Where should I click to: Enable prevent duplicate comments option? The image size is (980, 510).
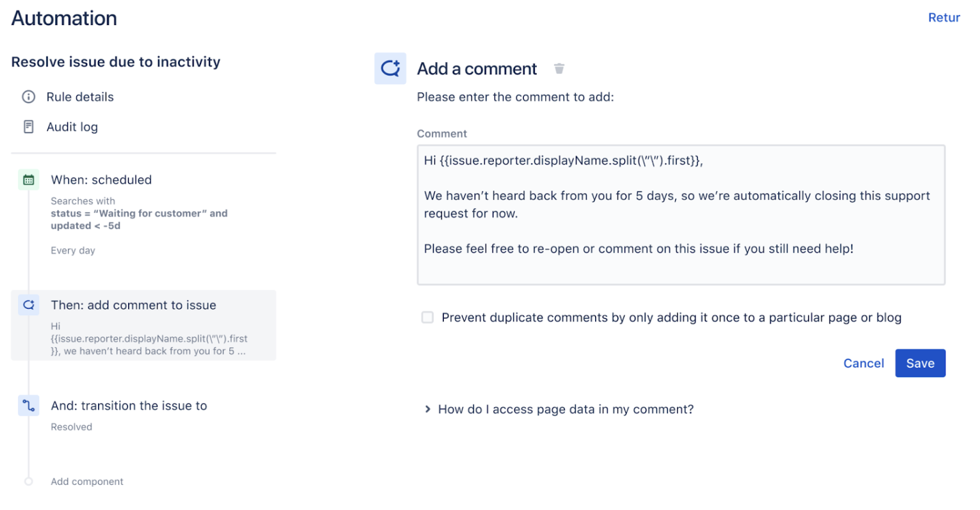pos(427,317)
